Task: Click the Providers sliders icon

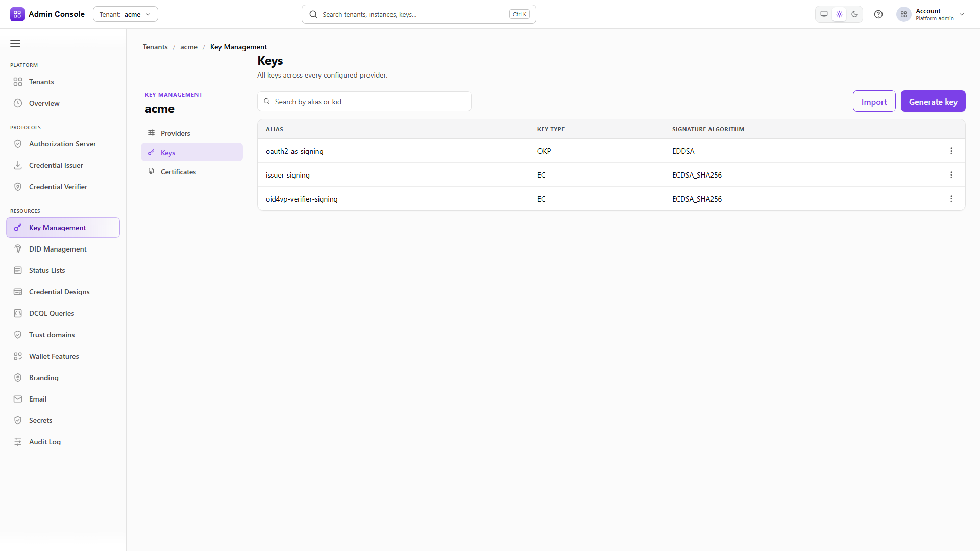Action: [x=151, y=133]
